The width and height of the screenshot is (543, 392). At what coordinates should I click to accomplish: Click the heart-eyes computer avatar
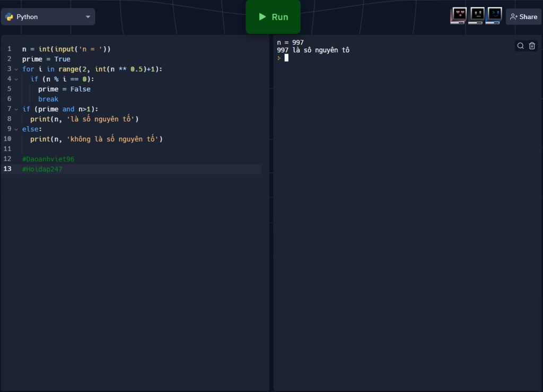pyautogui.click(x=459, y=15)
